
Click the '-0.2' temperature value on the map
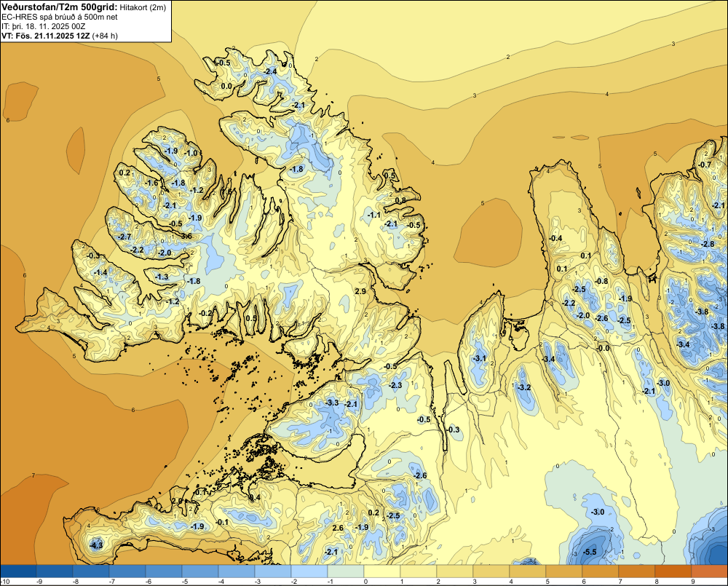[205, 314]
